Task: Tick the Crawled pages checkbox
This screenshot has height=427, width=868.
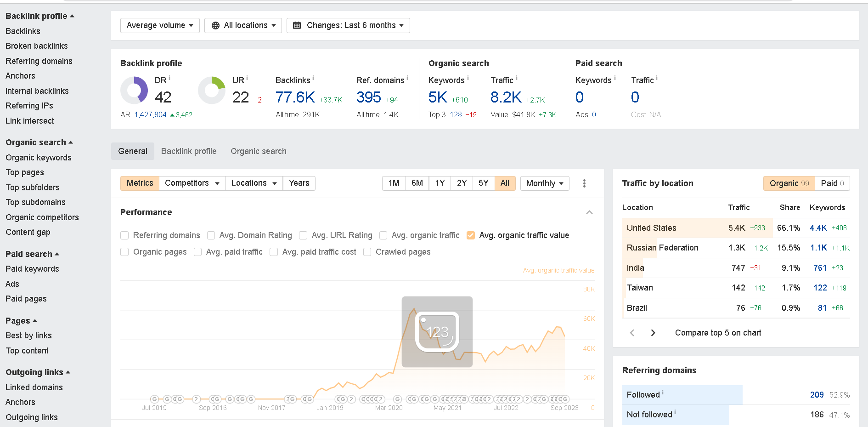Action: (x=367, y=252)
